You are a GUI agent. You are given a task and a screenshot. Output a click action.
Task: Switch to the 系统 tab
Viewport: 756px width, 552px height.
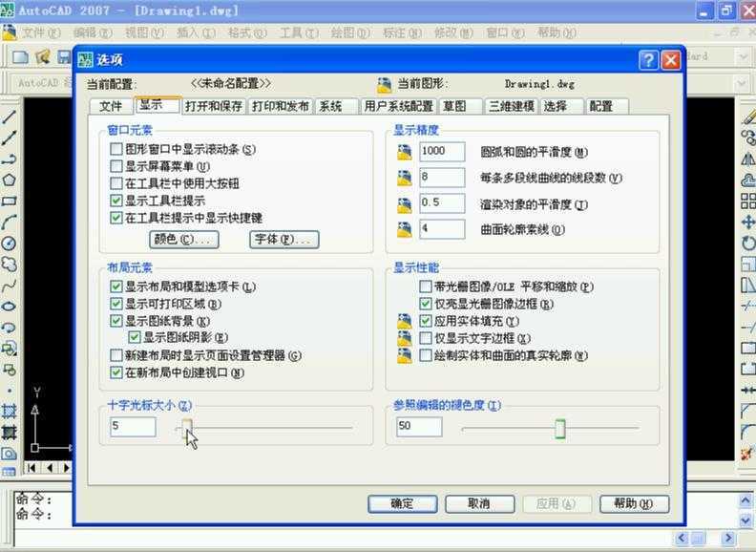[x=337, y=106]
